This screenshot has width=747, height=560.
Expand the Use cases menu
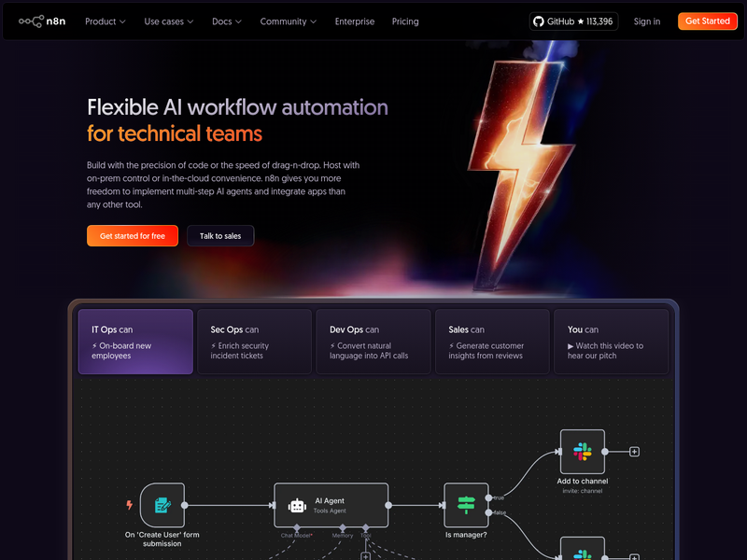pyautogui.click(x=169, y=21)
